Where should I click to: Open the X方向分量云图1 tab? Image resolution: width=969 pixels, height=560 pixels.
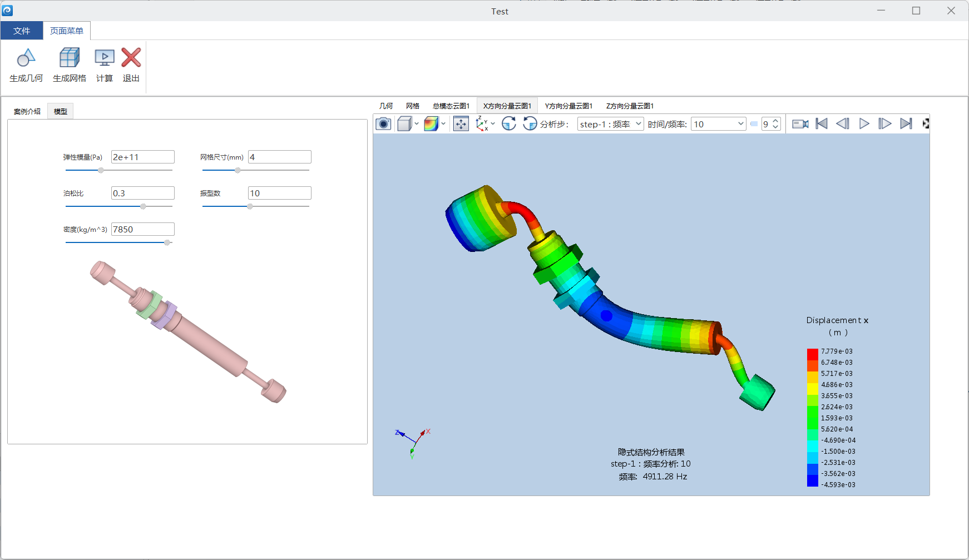[x=507, y=106]
